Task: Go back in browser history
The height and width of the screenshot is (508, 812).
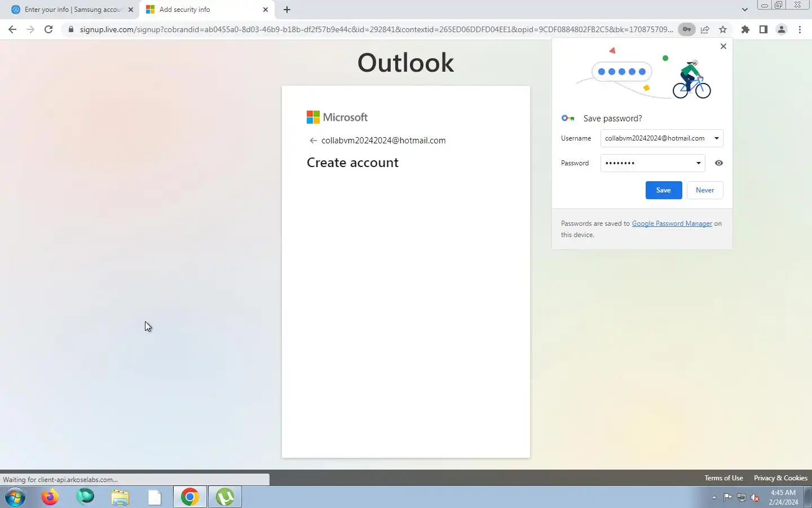Action: (12, 29)
